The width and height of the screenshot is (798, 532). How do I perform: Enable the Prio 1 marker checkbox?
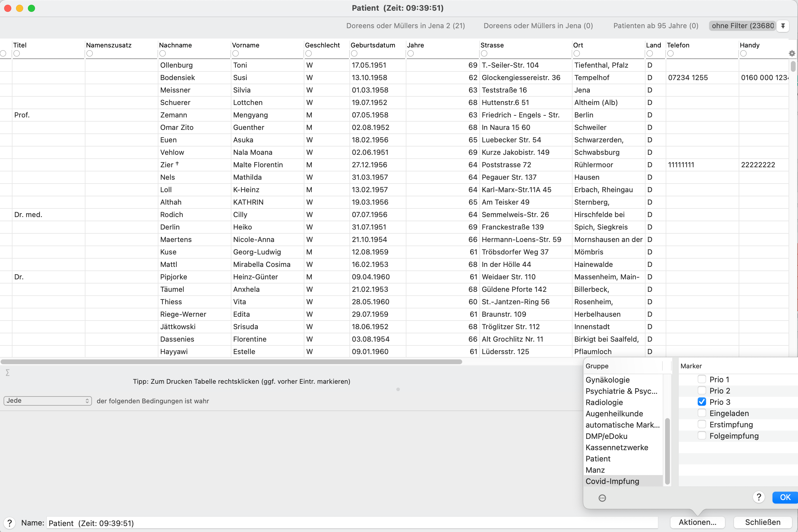[x=702, y=379]
